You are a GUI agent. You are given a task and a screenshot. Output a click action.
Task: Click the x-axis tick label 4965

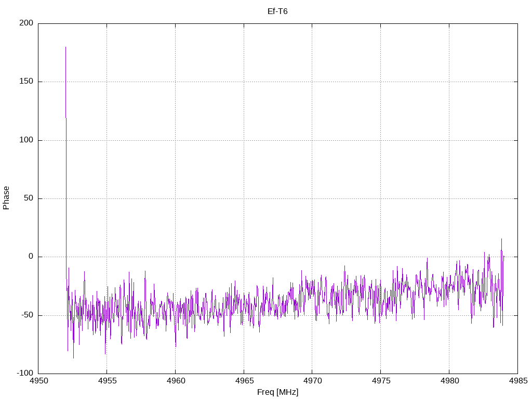click(244, 381)
